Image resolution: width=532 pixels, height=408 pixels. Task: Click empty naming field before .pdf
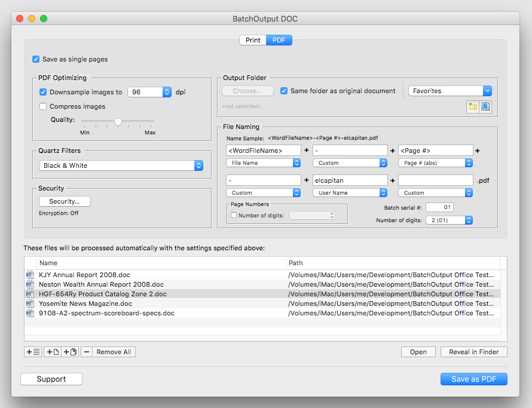pos(435,180)
